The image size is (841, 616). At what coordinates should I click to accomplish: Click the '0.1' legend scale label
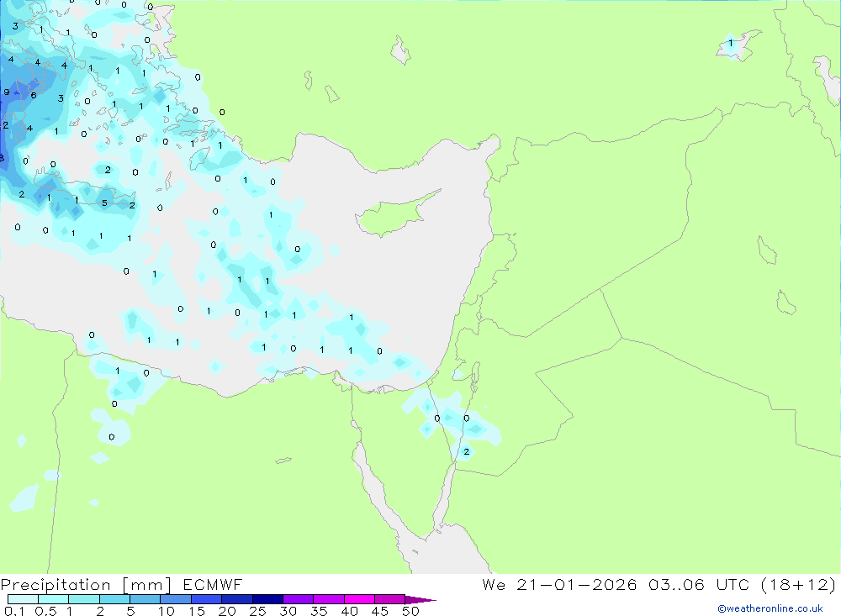[14, 611]
